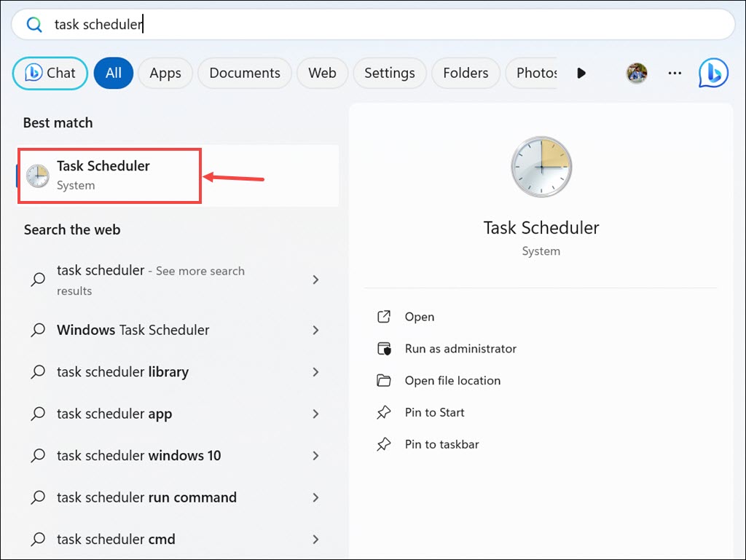Switch to the Apps filter tab

pyautogui.click(x=165, y=73)
